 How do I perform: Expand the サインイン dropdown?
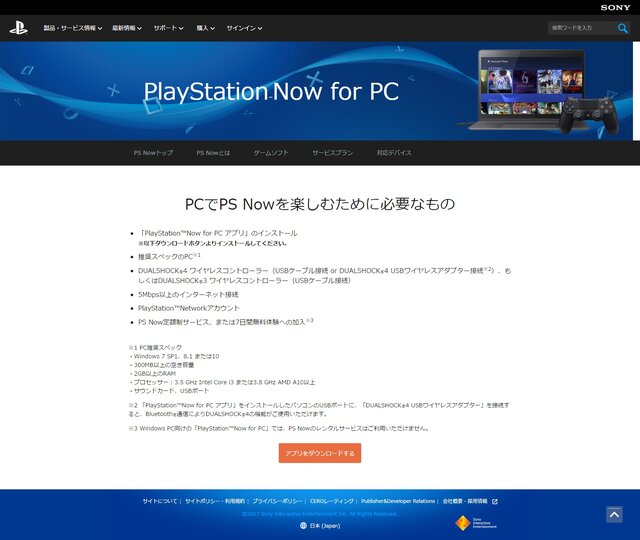[x=244, y=28]
